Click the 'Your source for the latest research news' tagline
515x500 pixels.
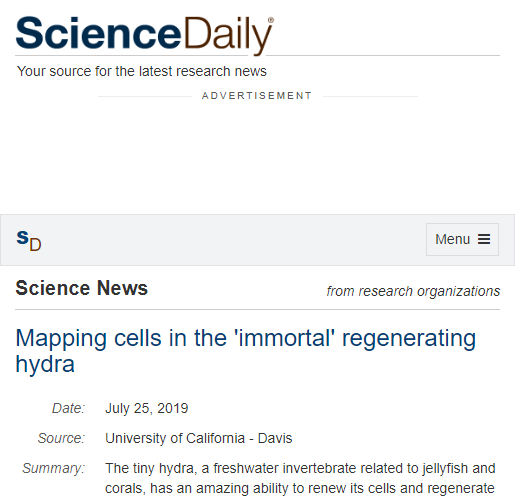142,71
